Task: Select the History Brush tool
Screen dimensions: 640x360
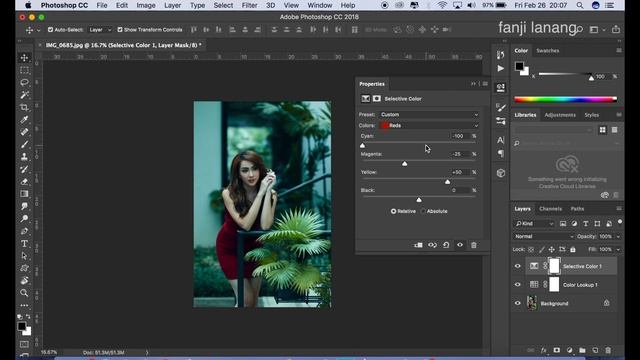Action: (24, 169)
